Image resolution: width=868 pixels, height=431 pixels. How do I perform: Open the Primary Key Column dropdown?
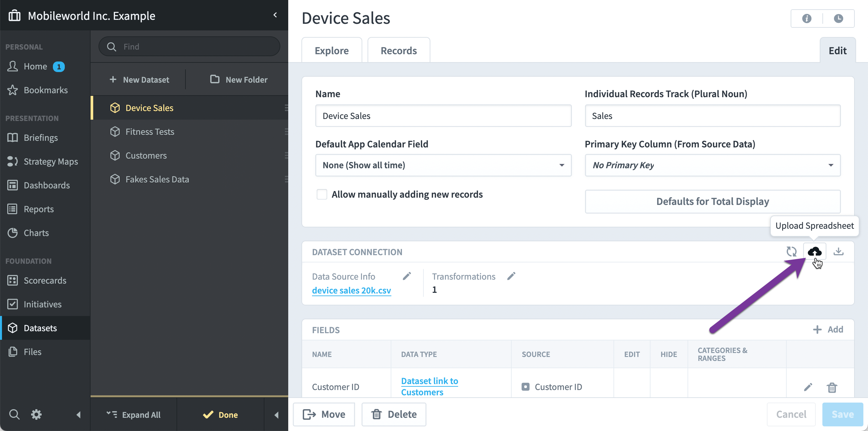712,165
